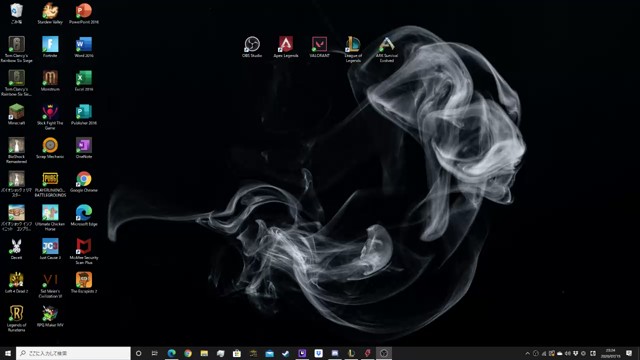Open Microsoft Edge from the taskbar
640x360 pixels.
(x=171, y=353)
